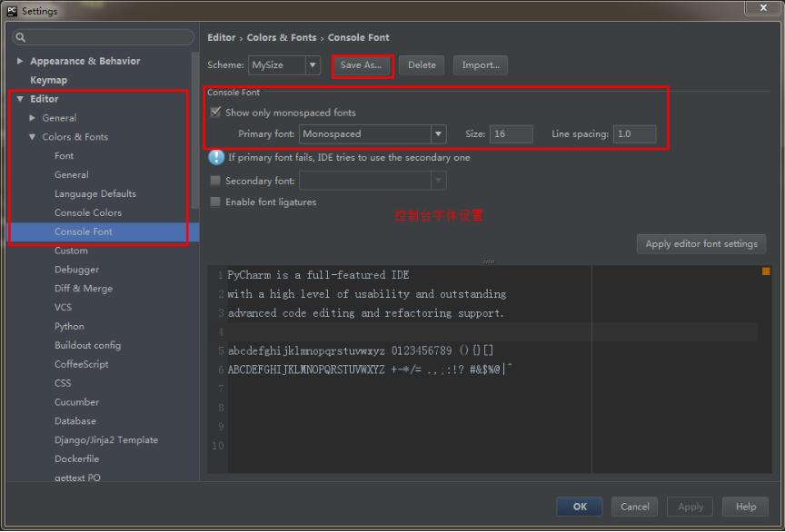
Task: Expand Appearance & Behavior section
Action: 20,61
